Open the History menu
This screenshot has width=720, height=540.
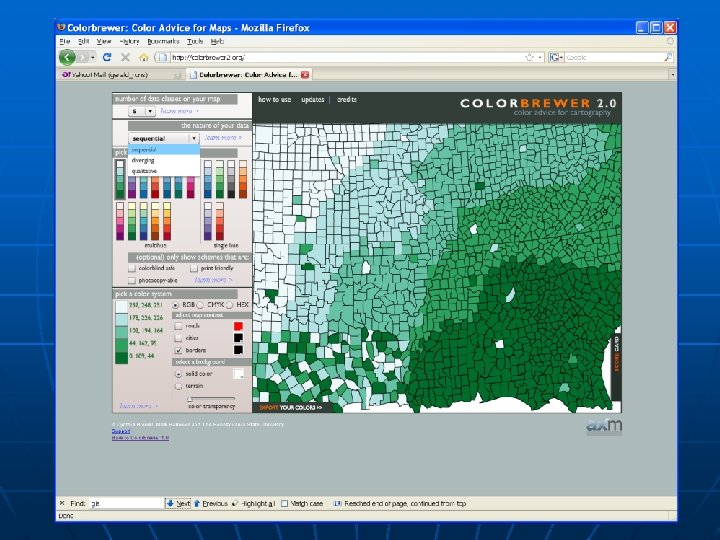(x=129, y=41)
